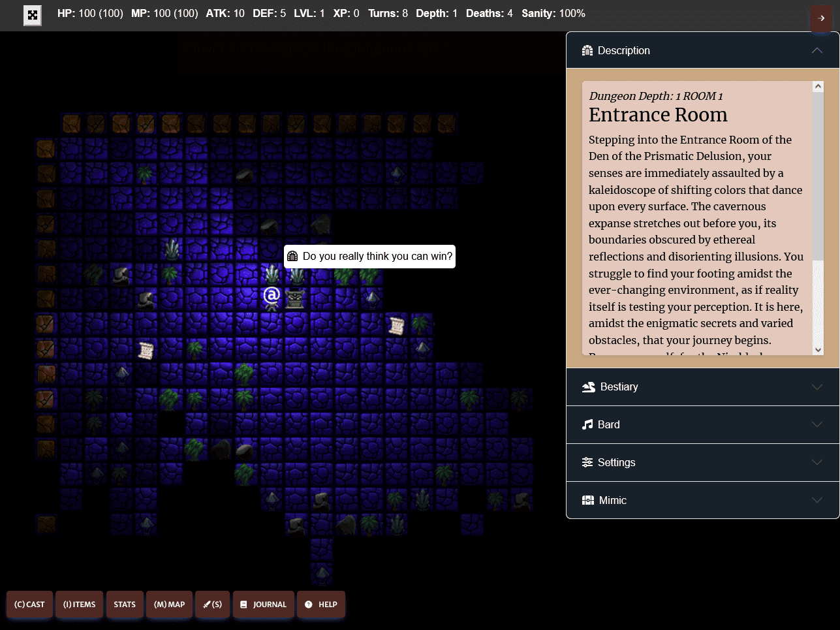Click the description panel scrollbar thumb
The height and width of the screenshot is (630, 840).
coord(818,175)
